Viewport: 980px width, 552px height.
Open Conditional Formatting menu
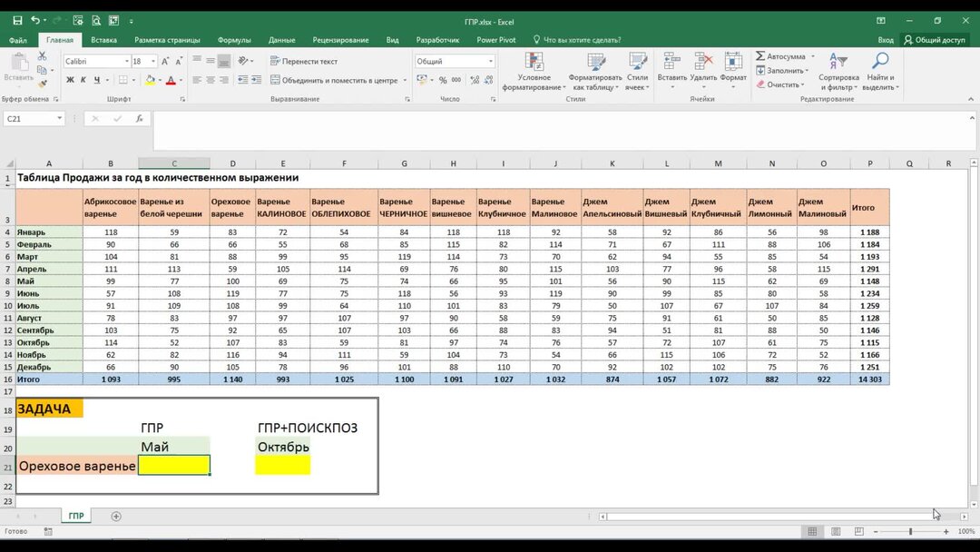point(534,71)
